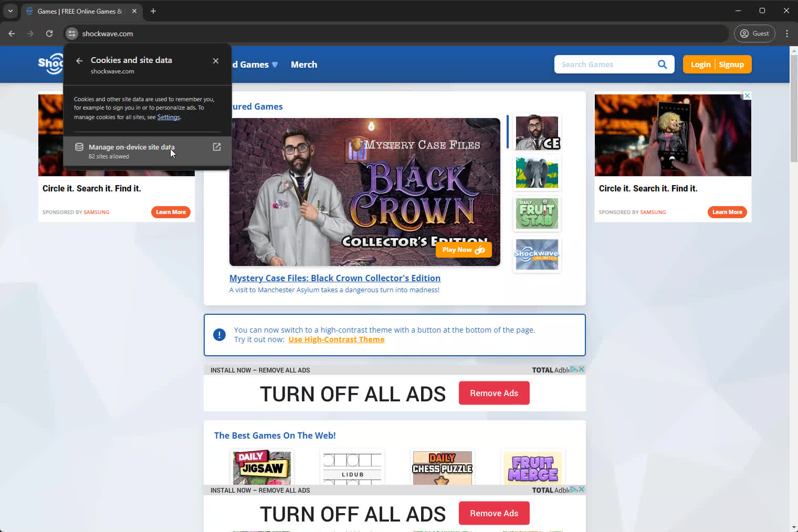Viewport: 798px width, 532px height.
Task: Close the ad in the right sidebar
Action: tap(747, 95)
